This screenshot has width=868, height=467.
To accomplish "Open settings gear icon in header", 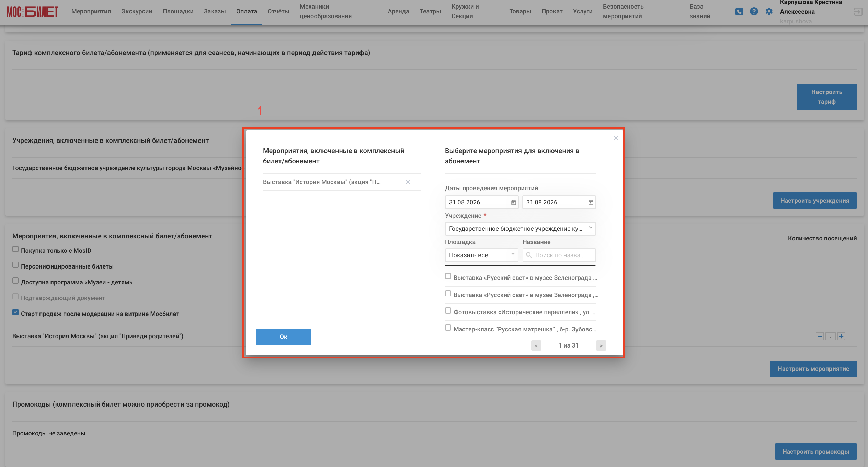I will click(769, 11).
